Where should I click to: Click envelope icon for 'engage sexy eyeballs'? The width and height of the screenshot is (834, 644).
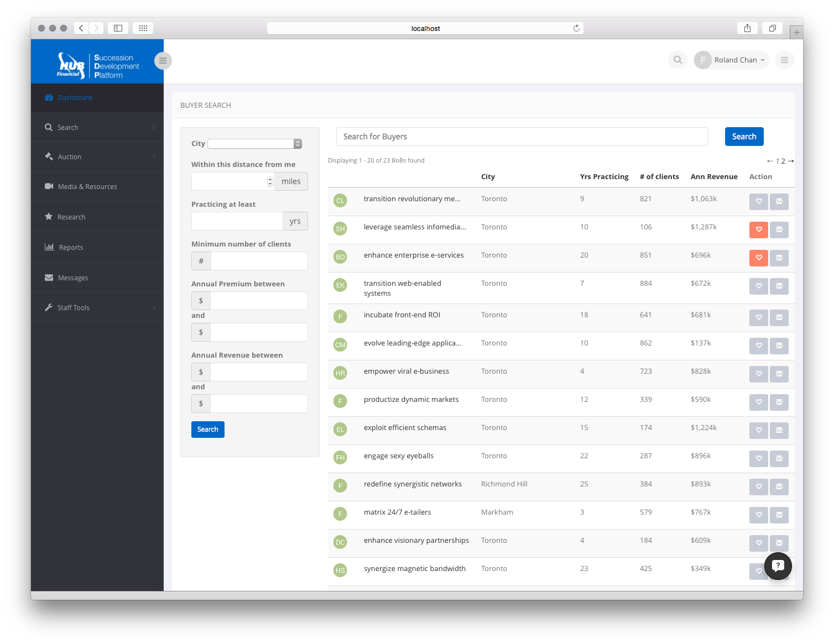pyautogui.click(x=779, y=459)
